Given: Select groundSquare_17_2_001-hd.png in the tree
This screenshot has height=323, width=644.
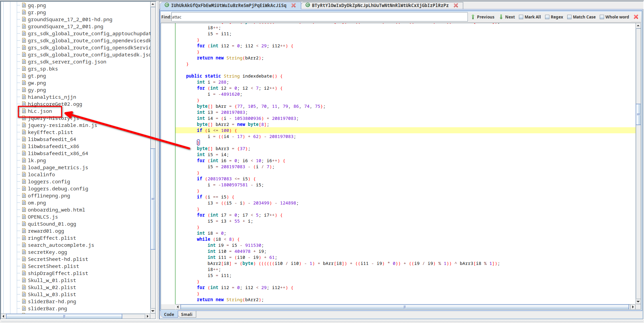Looking at the screenshot, I should coord(70,19).
